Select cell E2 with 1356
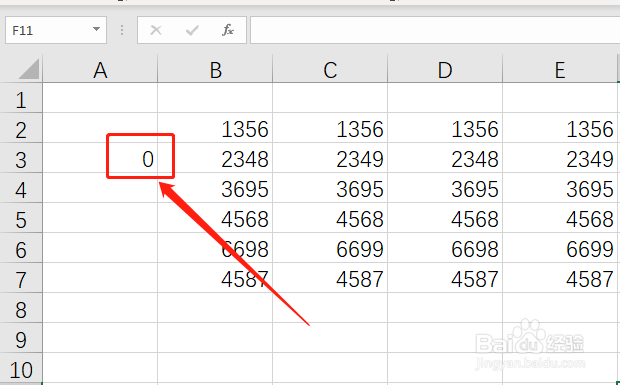The height and width of the screenshot is (385, 620). coord(560,128)
